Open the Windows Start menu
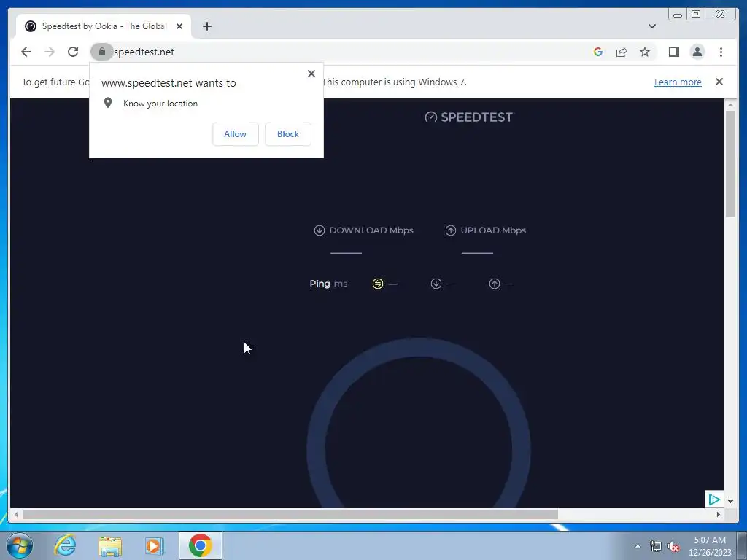Viewport: 747px width, 560px height. 19,545
